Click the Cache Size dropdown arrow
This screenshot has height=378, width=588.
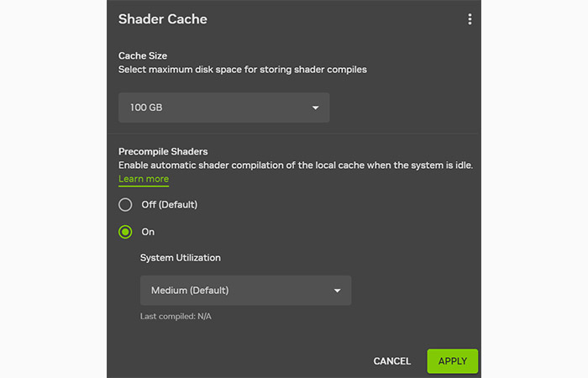point(316,108)
